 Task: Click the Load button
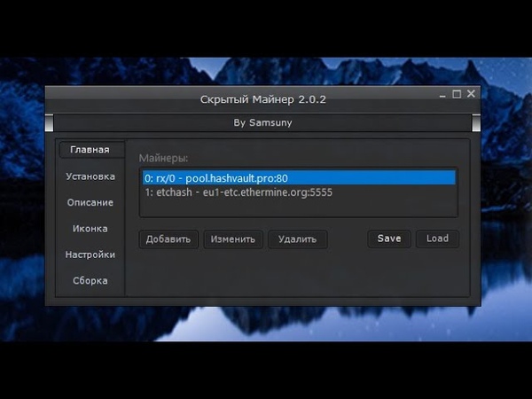point(437,239)
